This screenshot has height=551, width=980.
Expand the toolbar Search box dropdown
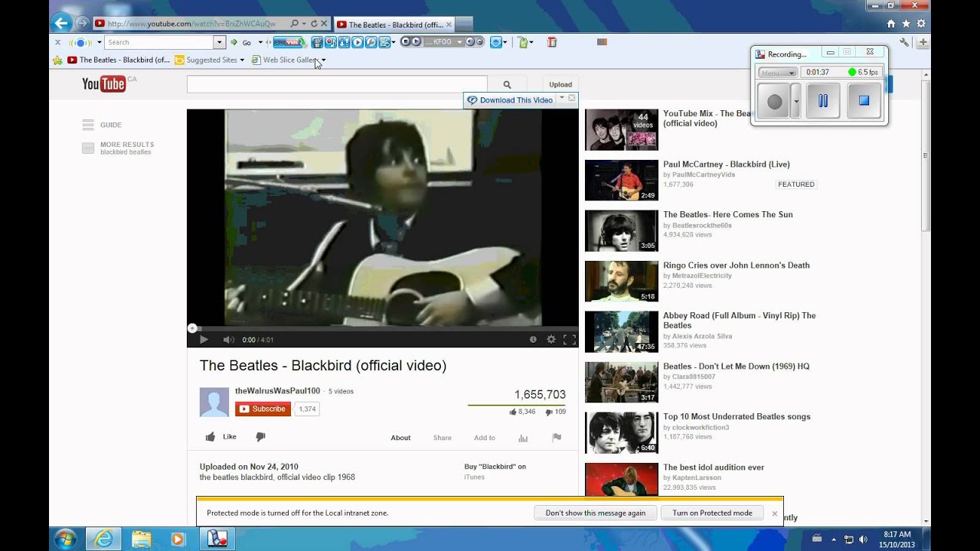click(x=219, y=42)
